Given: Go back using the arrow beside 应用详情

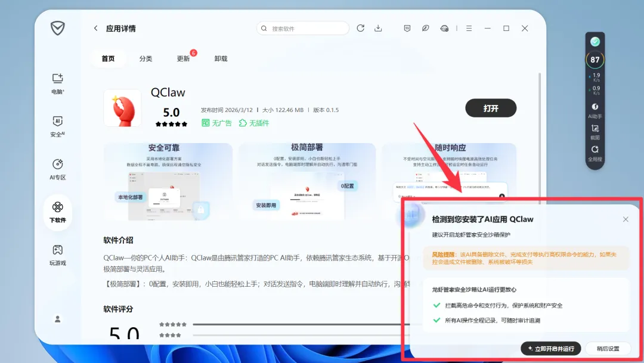Looking at the screenshot, I should click(x=95, y=29).
